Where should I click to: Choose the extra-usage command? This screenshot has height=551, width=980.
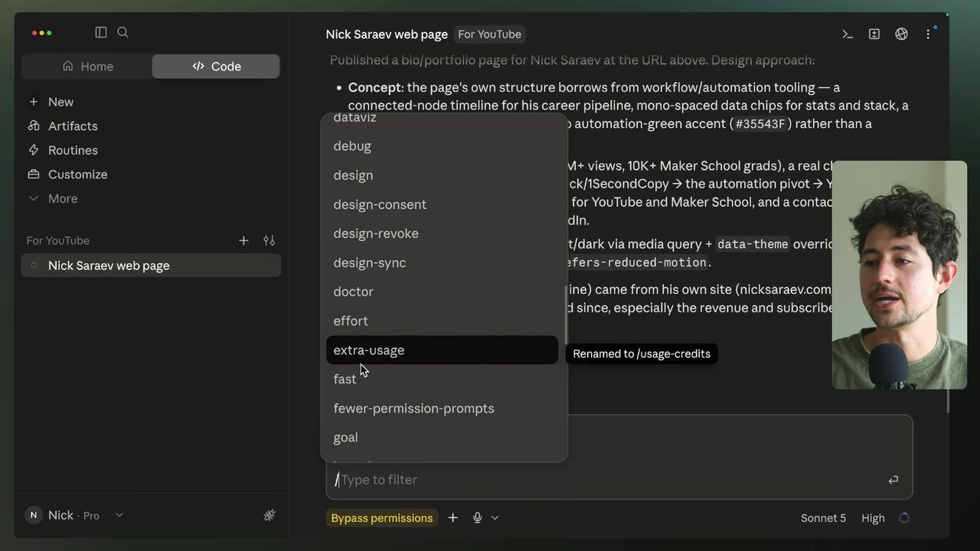pyautogui.click(x=443, y=350)
